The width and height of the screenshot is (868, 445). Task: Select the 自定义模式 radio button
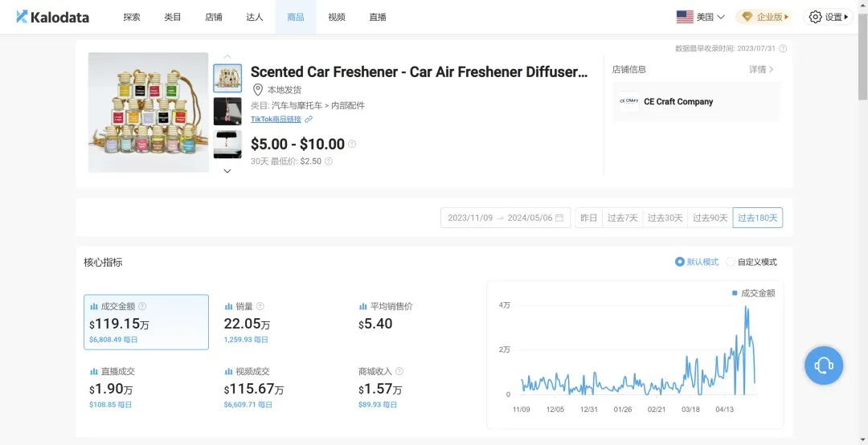731,262
